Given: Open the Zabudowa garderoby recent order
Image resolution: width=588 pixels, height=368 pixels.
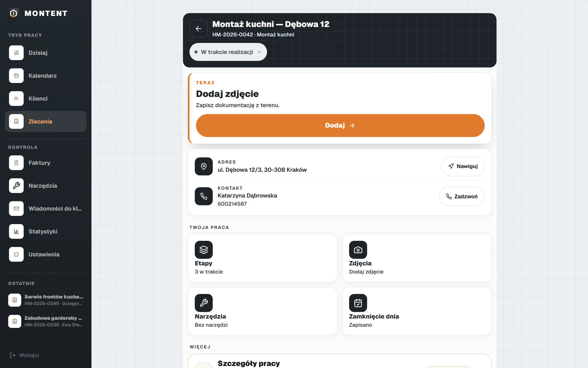Looking at the screenshot, I should (46, 321).
